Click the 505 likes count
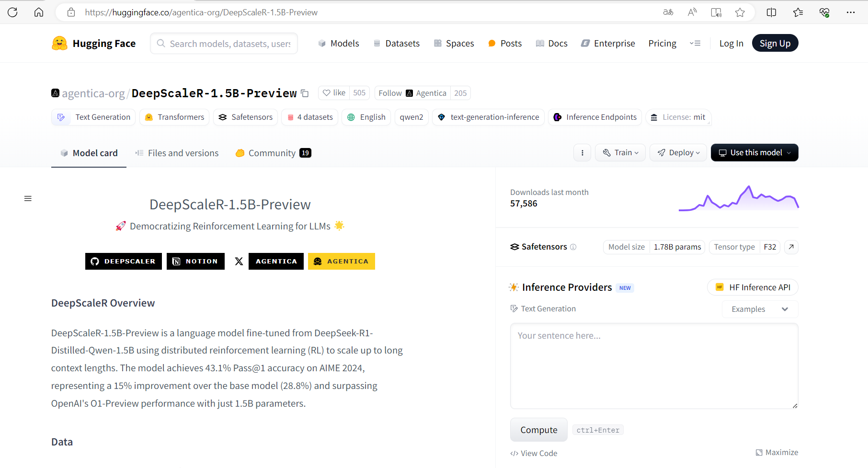This screenshot has width=868, height=468. 359,93
